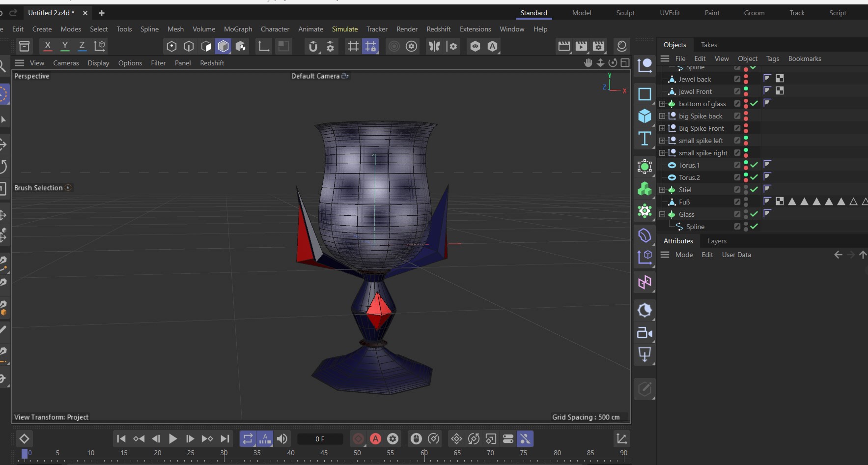Click frame 45 on the timeline ruler
This screenshot has width=868, height=465.
[x=324, y=453]
